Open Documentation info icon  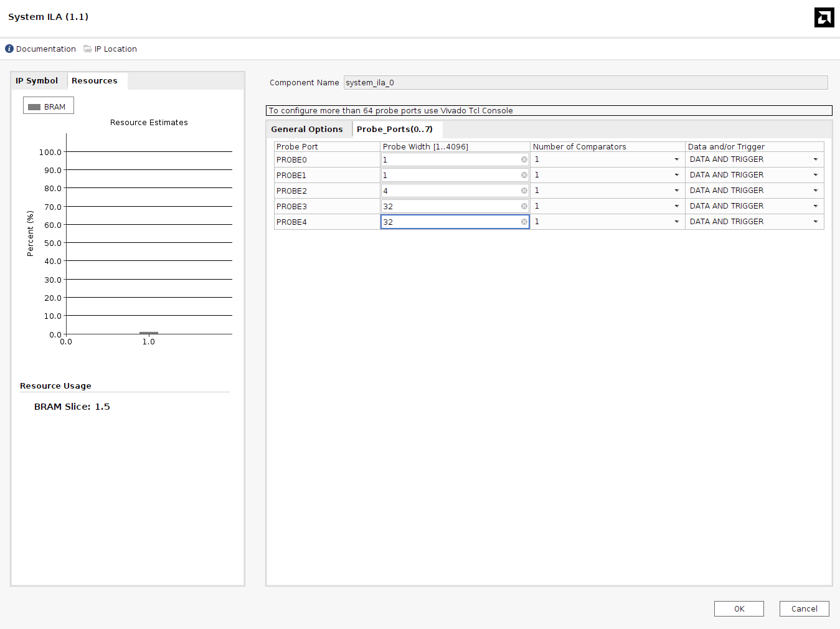9,49
